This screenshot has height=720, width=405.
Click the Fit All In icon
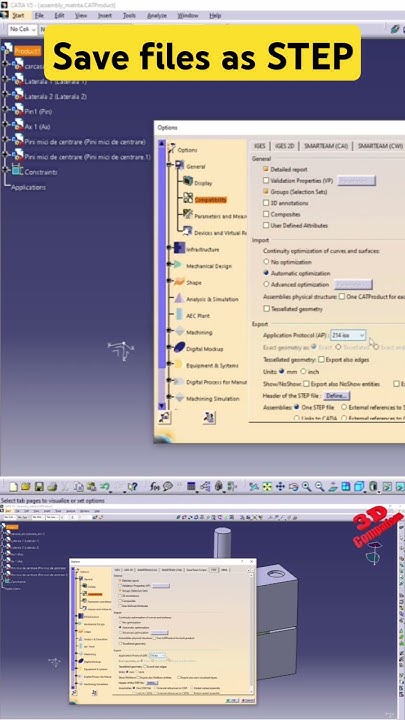pos(267,486)
